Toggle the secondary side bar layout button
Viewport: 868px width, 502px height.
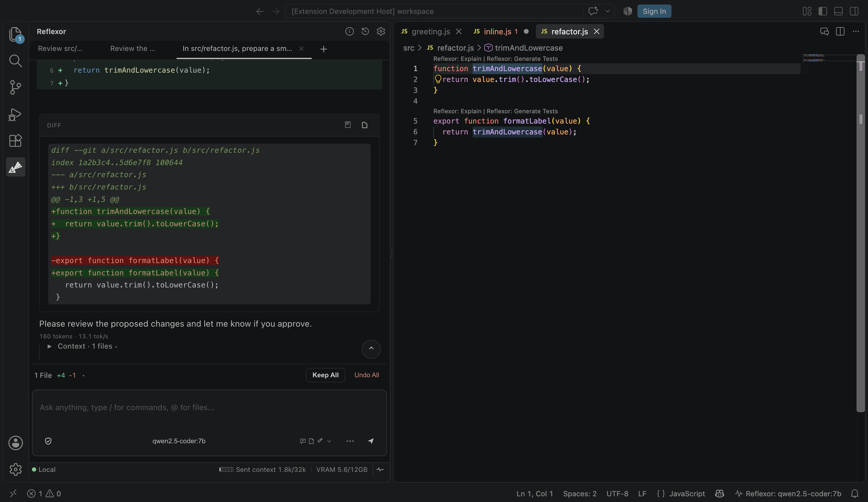pos(854,11)
